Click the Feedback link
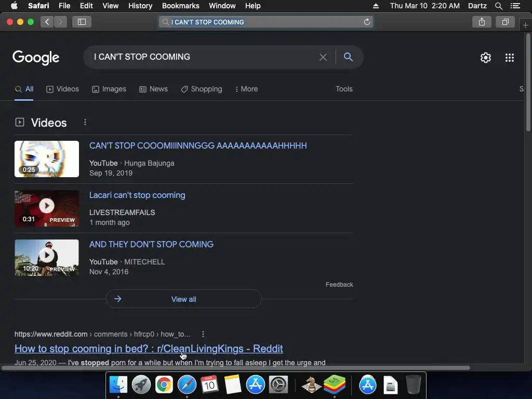532x399 pixels. click(x=339, y=285)
